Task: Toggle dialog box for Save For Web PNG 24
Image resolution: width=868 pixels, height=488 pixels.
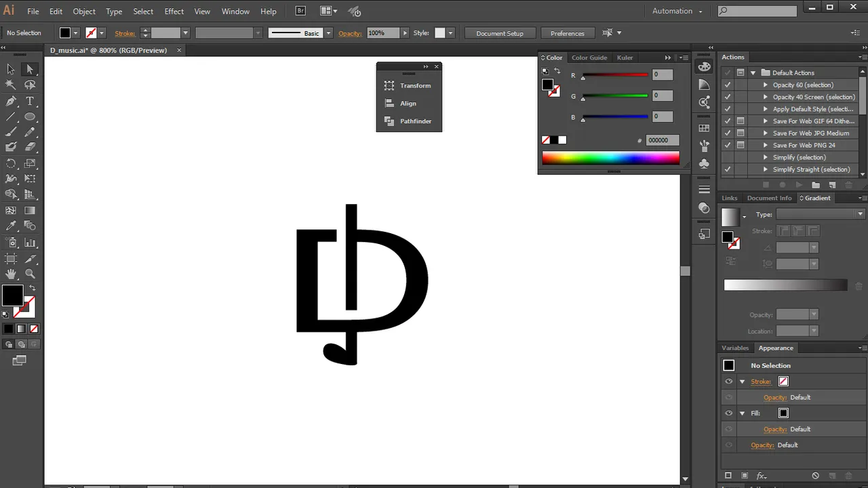Action: [741, 145]
